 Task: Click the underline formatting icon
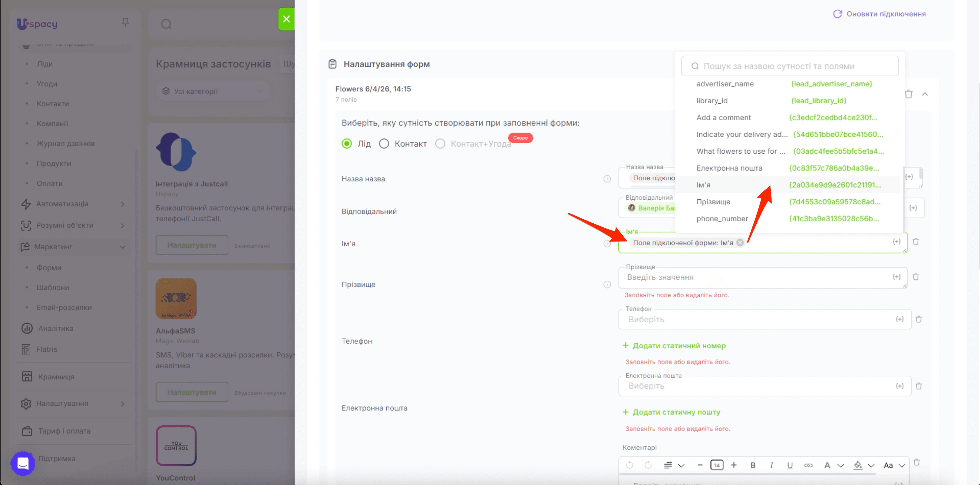[x=790, y=465]
